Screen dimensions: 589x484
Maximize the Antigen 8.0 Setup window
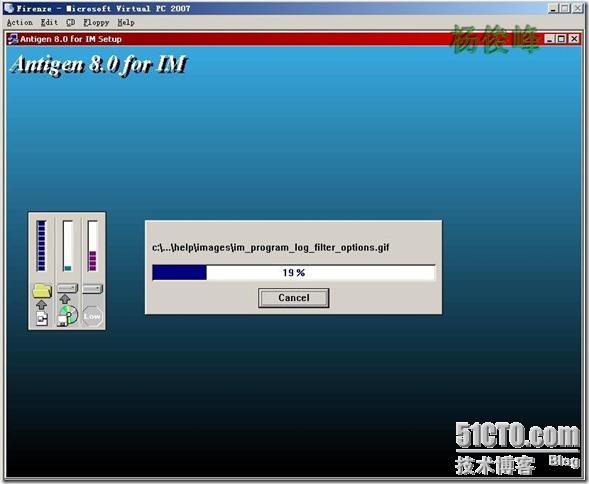click(x=562, y=39)
